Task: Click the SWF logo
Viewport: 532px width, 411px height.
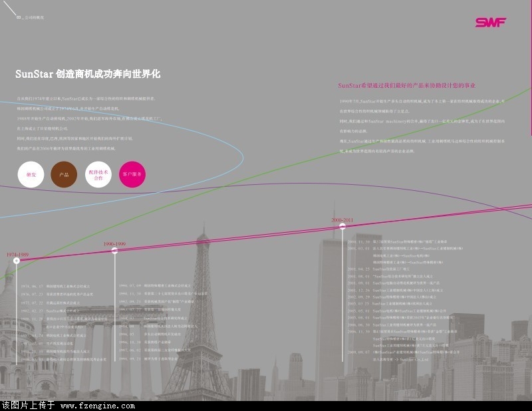Action: [x=491, y=23]
